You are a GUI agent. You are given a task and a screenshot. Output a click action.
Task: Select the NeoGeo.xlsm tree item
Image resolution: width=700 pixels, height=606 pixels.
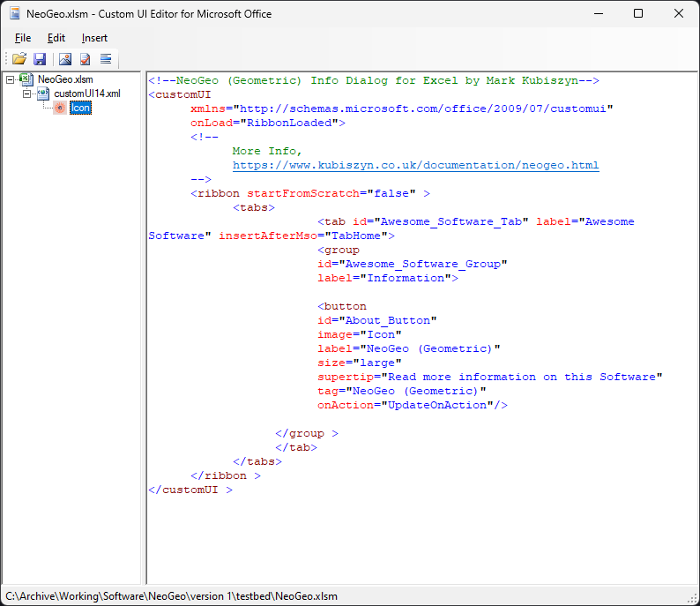(65, 79)
